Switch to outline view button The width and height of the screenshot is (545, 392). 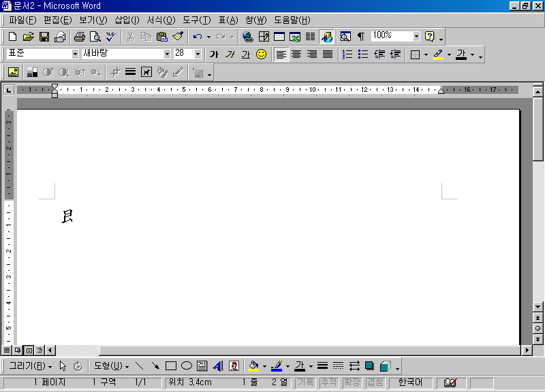pyautogui.click(x=40, y=350)
